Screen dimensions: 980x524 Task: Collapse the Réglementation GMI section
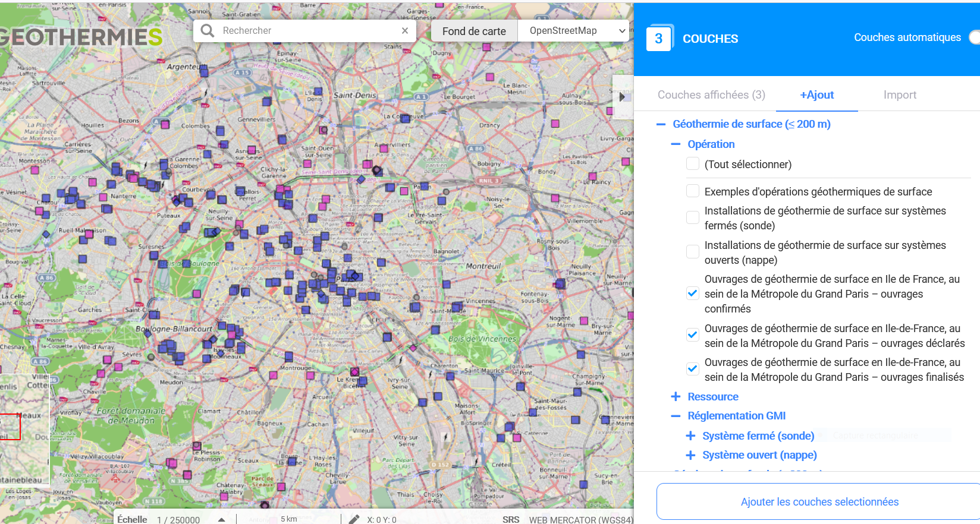676,416
